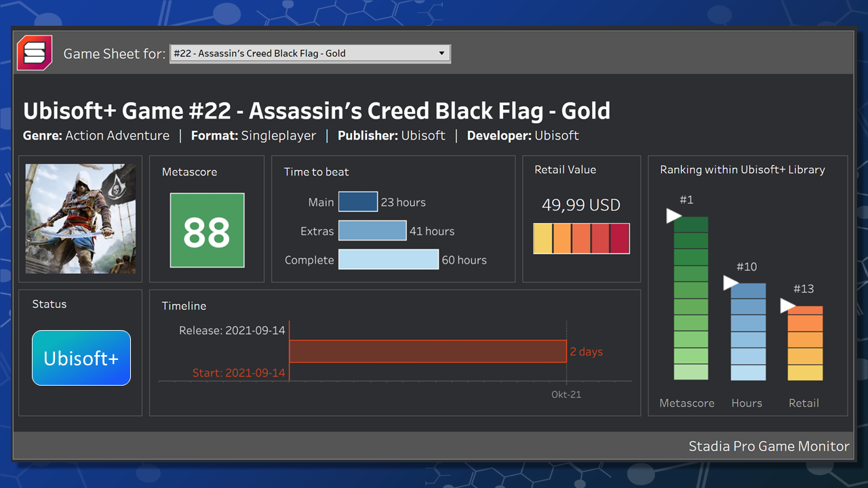The width and height of the screenshot is (868, 488).
Task: Click the #13 Retail ranking arrow marker
Action: (787, 306)
